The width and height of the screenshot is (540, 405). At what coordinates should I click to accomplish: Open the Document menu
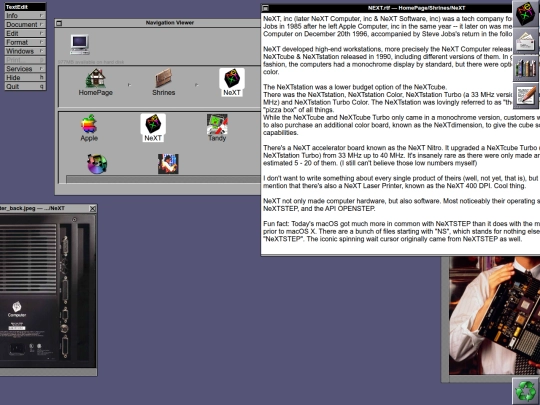click(x=25, y=24)
